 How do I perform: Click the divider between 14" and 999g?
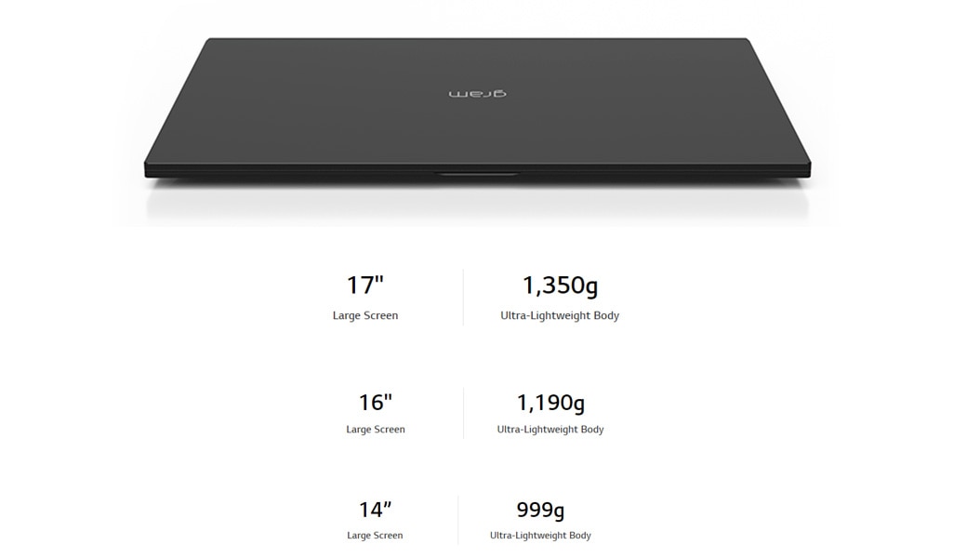[x=458, y=520]
